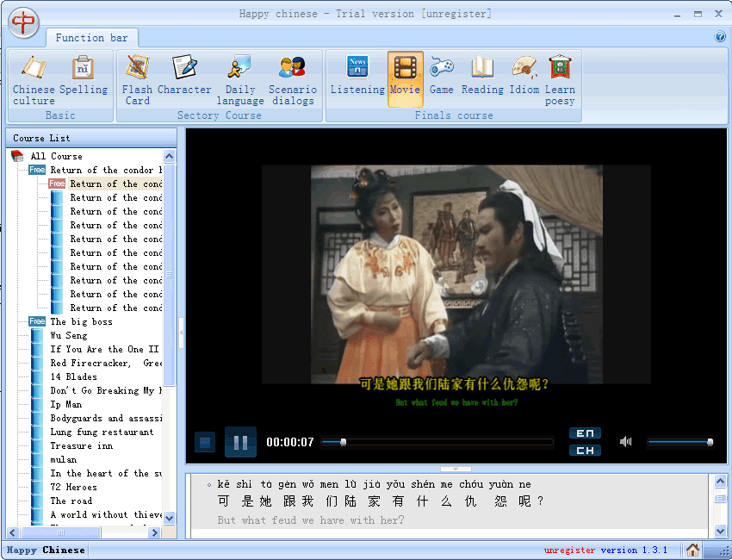Screen dimensions: 732x560
Task: Stop the movie with the stop button
Action: (204, 442)
